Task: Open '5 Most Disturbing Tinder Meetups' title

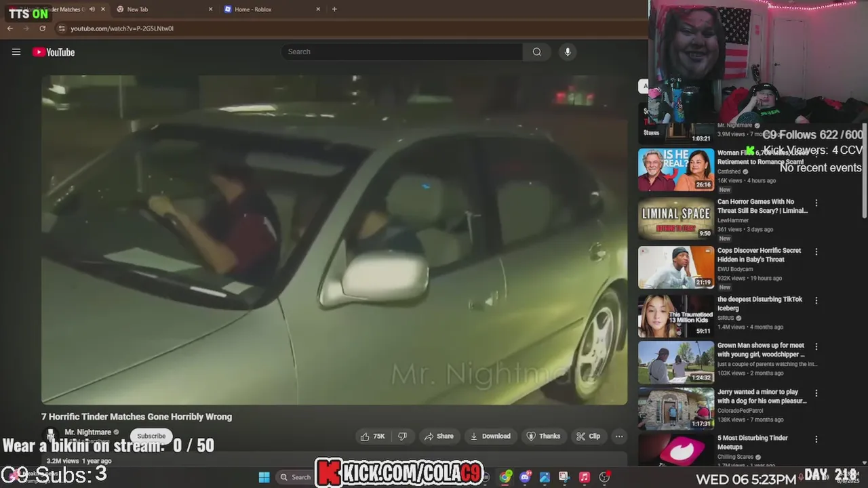Action: pos(753,443)
